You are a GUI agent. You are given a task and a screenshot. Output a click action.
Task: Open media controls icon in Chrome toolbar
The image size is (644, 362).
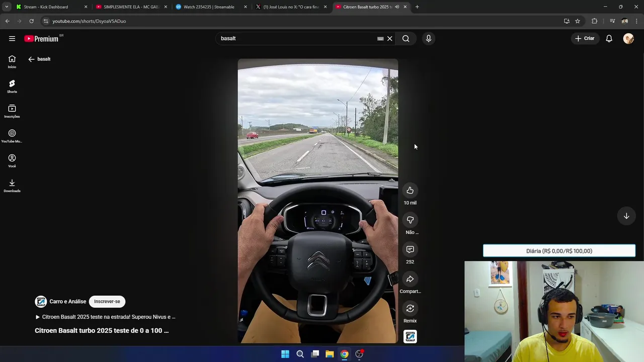tap(612, 21)
